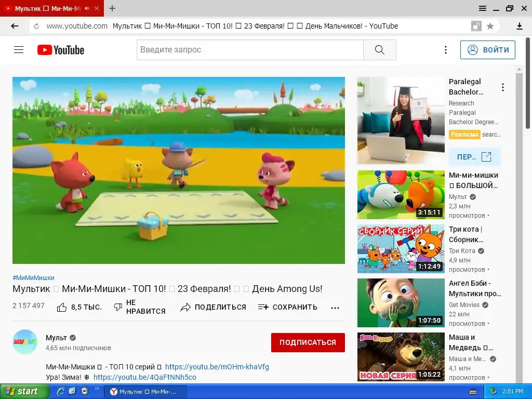Click Мультик Ми-Ми taskbar window button
This screenshot has height=399, width=532.
(x=145, y=392)
